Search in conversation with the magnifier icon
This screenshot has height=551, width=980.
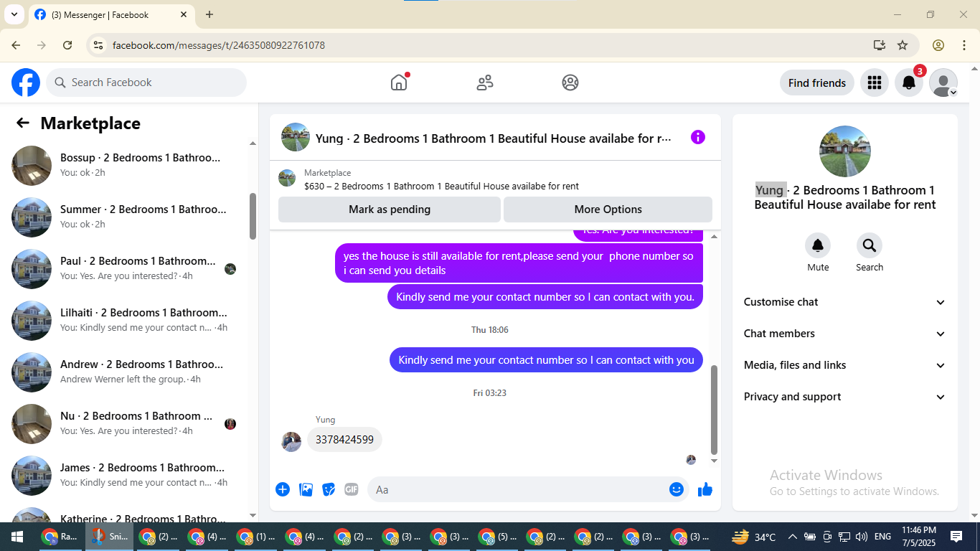(x=870, y=246)
